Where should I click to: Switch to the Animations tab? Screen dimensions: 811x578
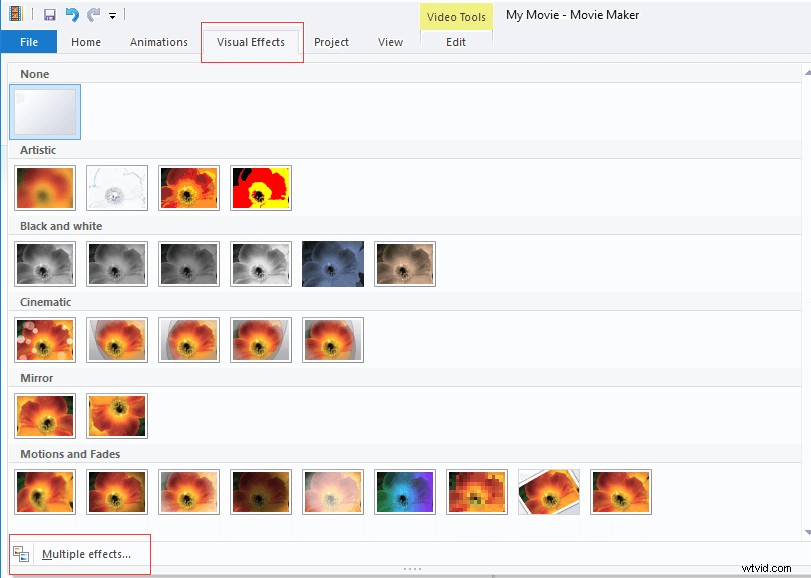(x=158, y=42)
